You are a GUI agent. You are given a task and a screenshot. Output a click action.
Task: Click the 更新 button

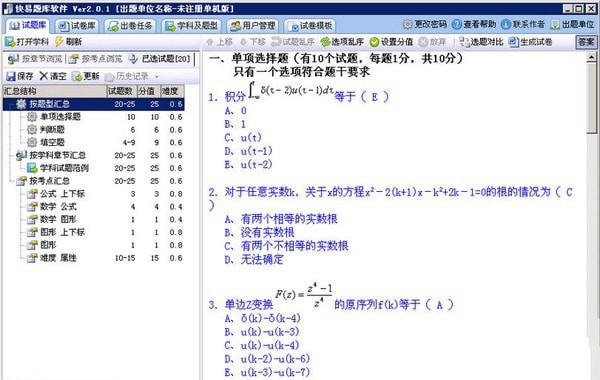coord(86,76)
